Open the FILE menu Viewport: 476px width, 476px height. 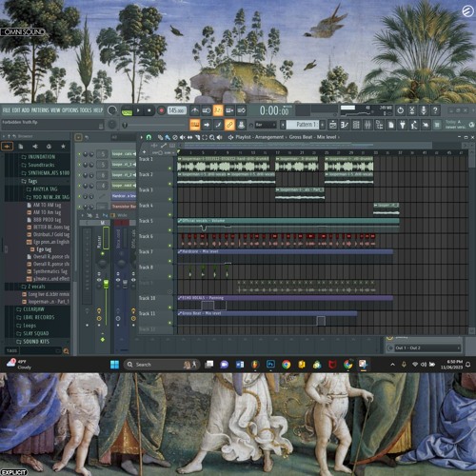[x=7, y=110]
